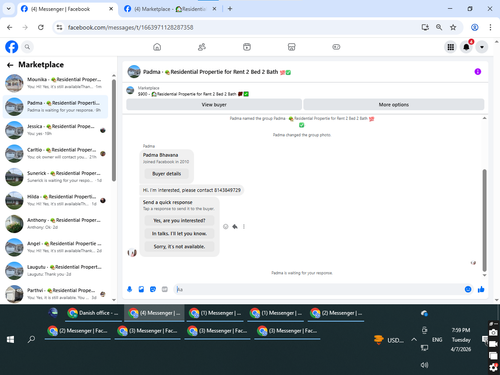Select the Padma conversation row

[x=55, y=107]
